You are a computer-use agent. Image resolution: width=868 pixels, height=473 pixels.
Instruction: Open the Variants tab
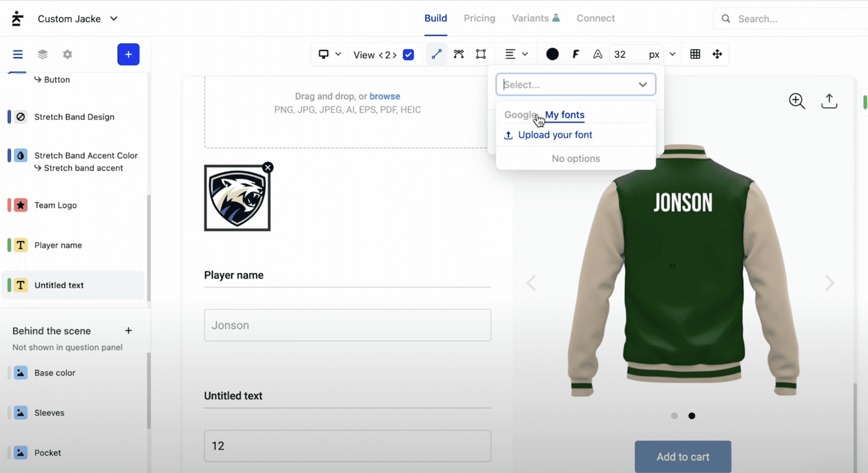[536, 18]
